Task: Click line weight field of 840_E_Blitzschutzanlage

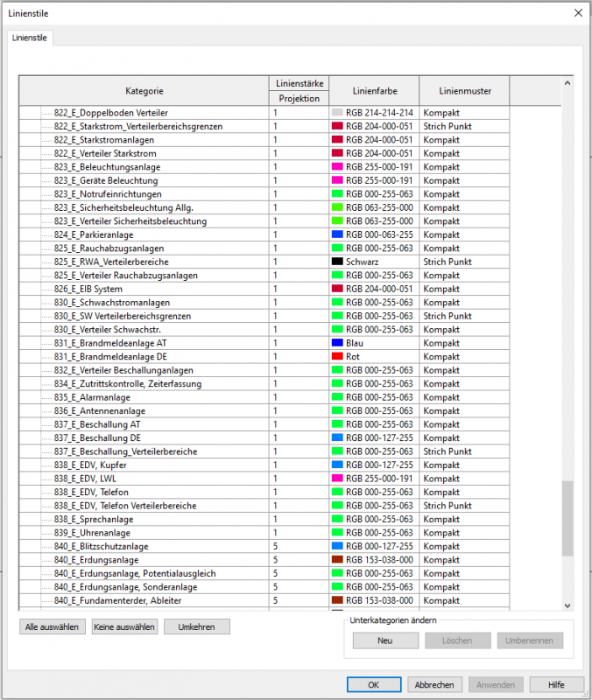Action: click(x=298, y=546)
